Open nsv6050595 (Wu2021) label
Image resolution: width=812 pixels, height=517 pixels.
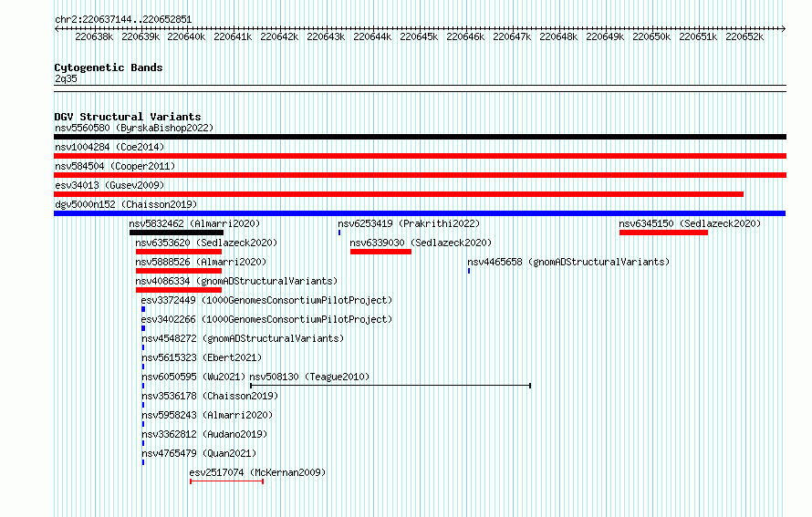[193, 377]
